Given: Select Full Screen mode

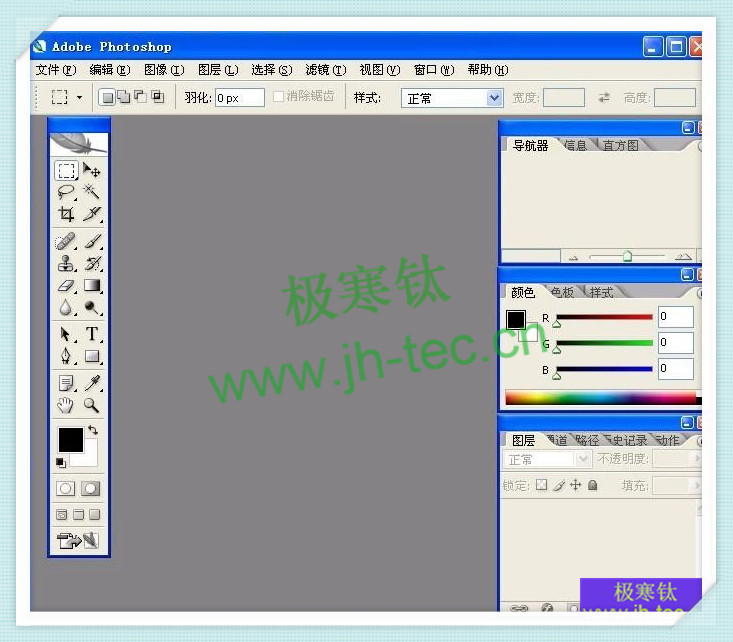Looking at the screenshot, I should click(x=94, y=515).
